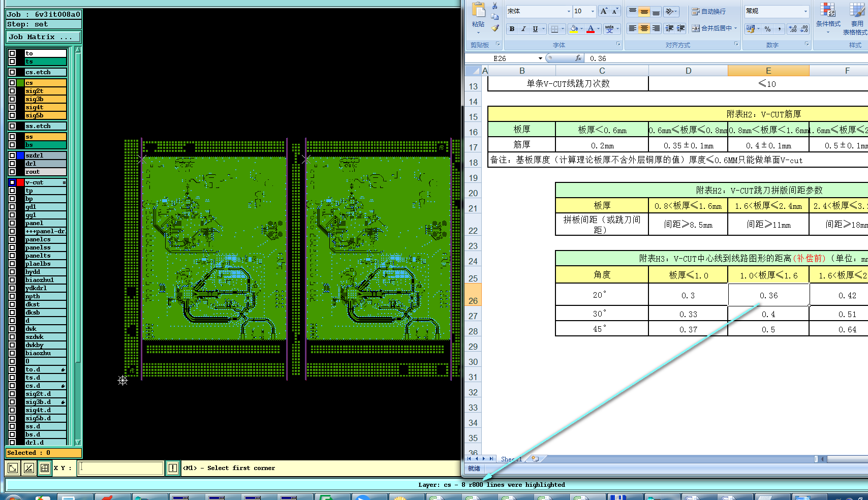Image resolution: width=868 pixels, height=500 pixels.
Task: Click the Wrap Text (自动换行) button
Action: click(708, 11)
